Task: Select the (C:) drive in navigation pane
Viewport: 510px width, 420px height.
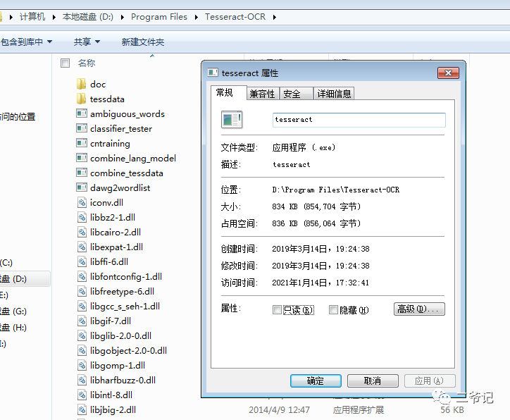Action: coord(6,263)
